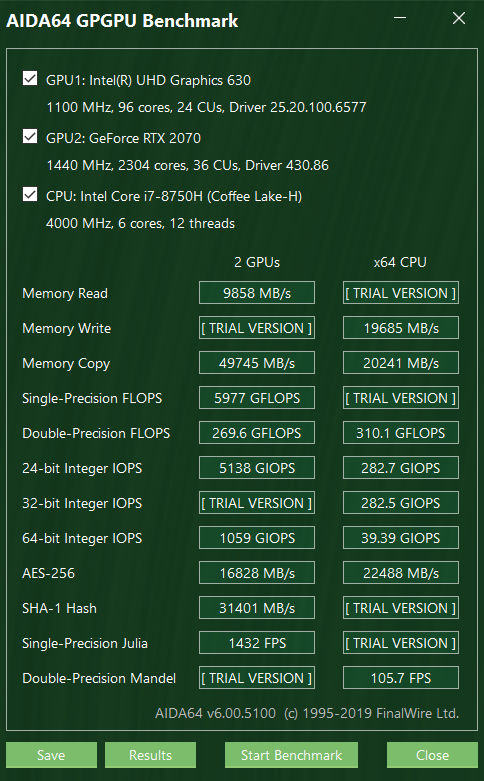
Task: Uncheck the GPU1 Intel UHD Graphics 630 checkbox
Action: coord(30,79)
